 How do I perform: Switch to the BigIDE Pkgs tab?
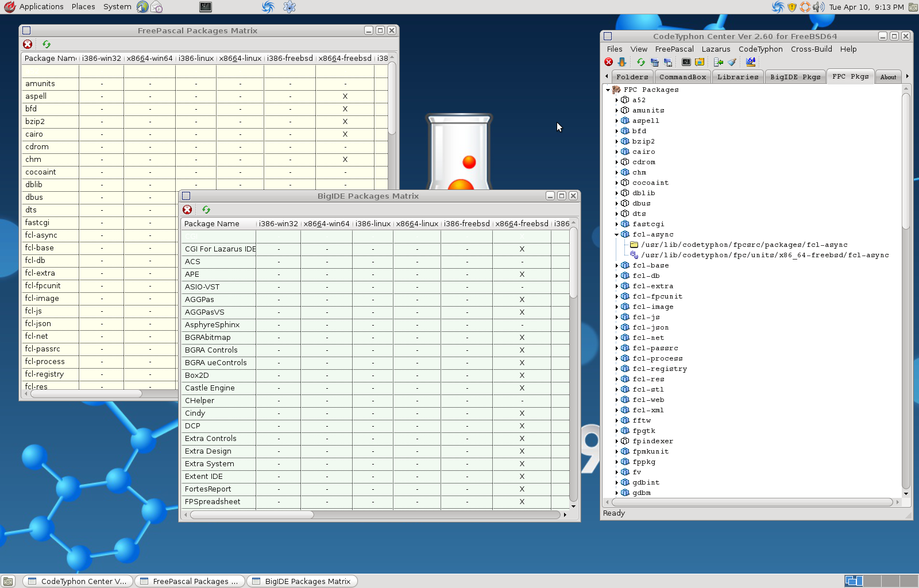click(x=796, y=77)
